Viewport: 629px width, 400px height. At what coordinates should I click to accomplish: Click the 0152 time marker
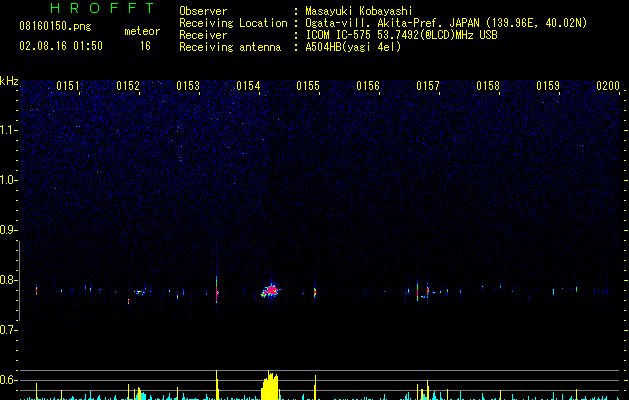(x=128, y=86)
